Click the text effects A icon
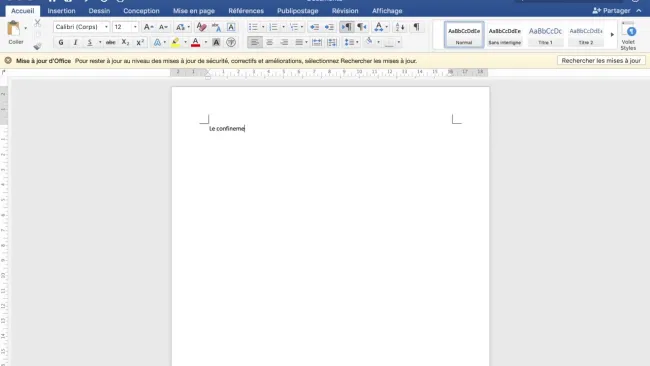Image resolution: width=650 pixels, height=366 pixels. [x=157, y=42]
